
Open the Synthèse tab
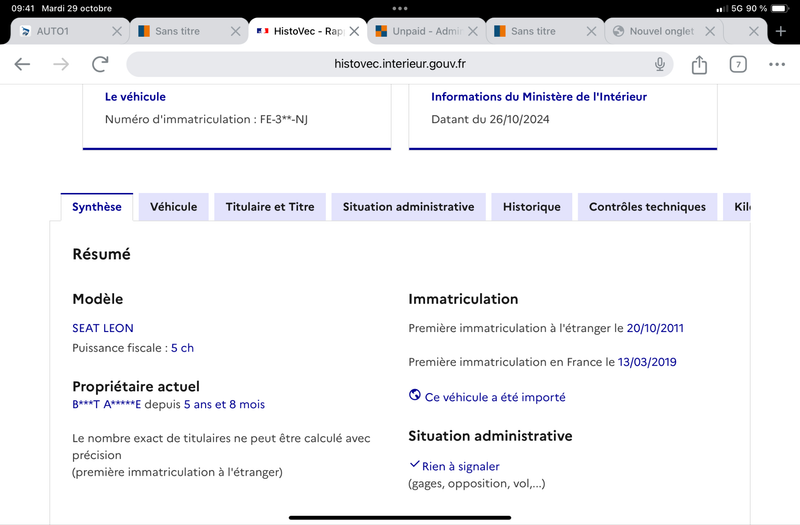[97, 207]
